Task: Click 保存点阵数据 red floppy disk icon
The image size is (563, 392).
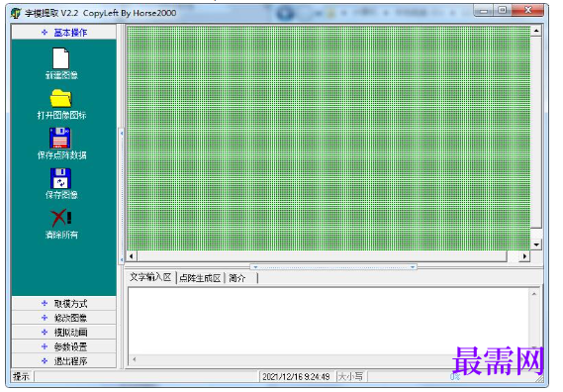Action: tap(60, 138)
